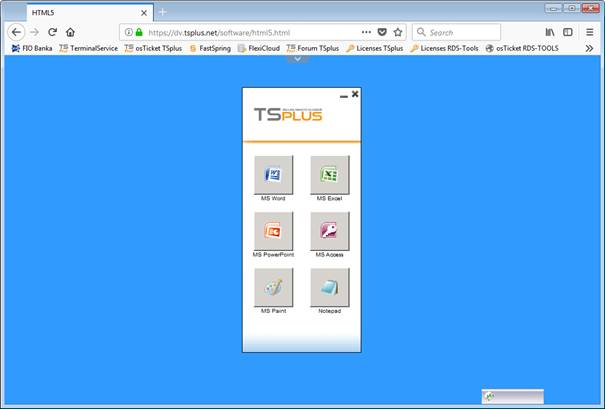Go back to the previous page
Viewport: 605px width, 409px height.
click(16, 32)
